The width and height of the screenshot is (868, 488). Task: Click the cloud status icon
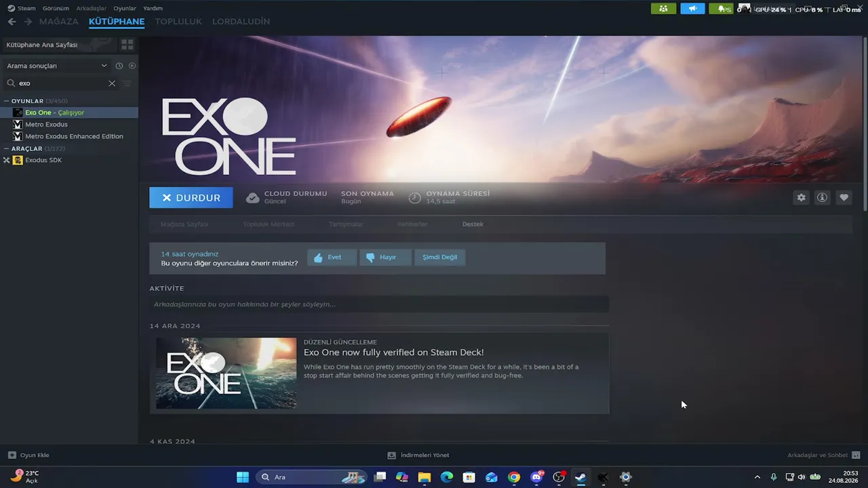click(252, 197)
